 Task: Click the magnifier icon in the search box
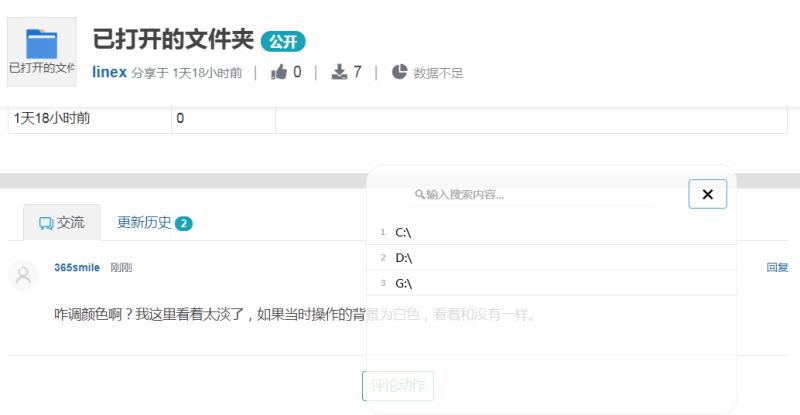(419, 194)
